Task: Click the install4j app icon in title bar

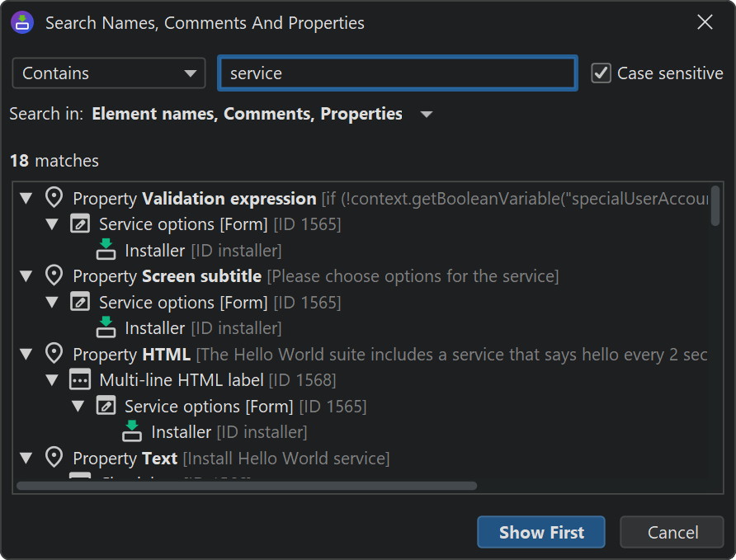Action: (x=22, y=22)
